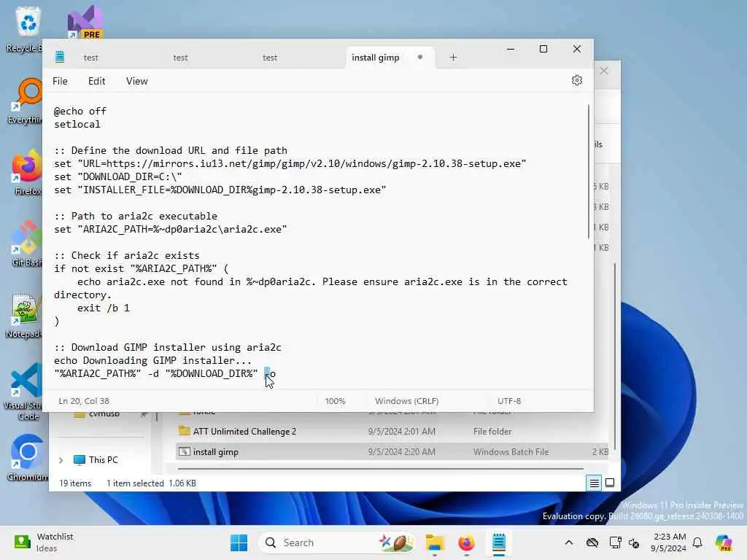Place cursor on setlocal line
Screen dimensions: 747x560
pyautogui.click(x=77, y=124)
